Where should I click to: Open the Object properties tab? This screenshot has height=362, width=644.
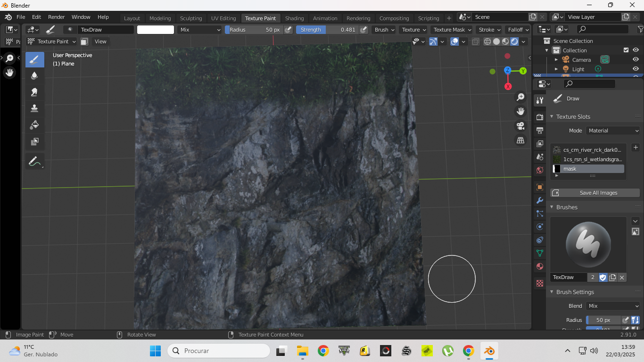pos(540,187)
